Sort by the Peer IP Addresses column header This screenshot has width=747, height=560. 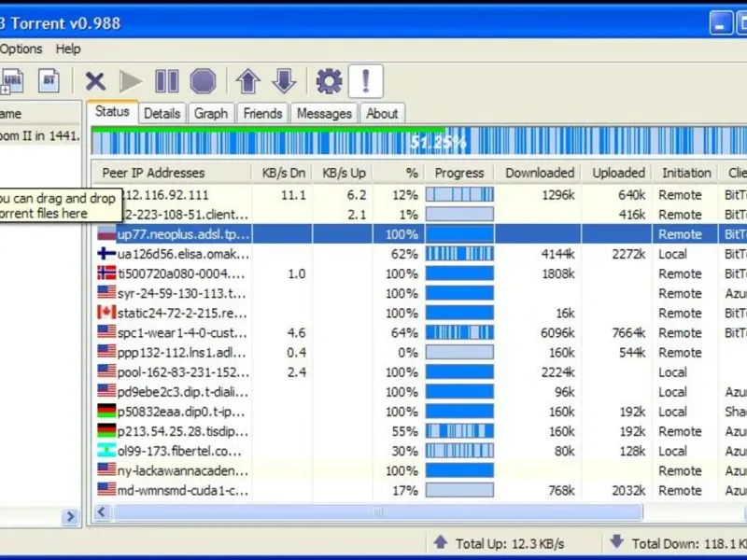point(172,173)
